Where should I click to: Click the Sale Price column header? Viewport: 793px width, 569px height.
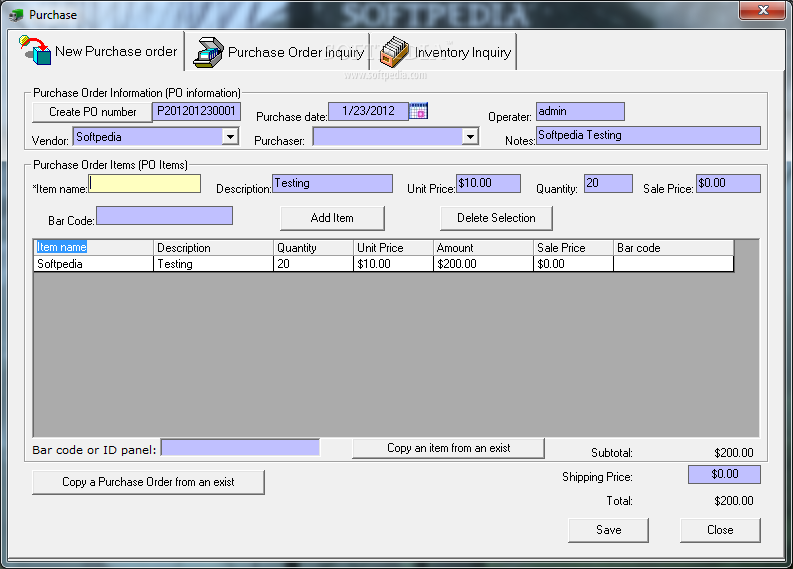[574, 247]
